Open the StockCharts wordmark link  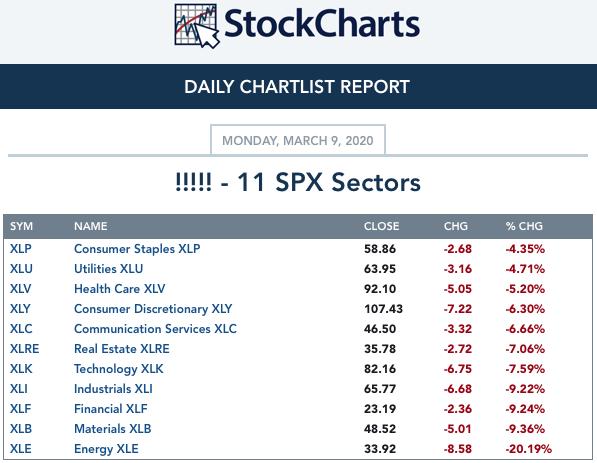[322, 24]
